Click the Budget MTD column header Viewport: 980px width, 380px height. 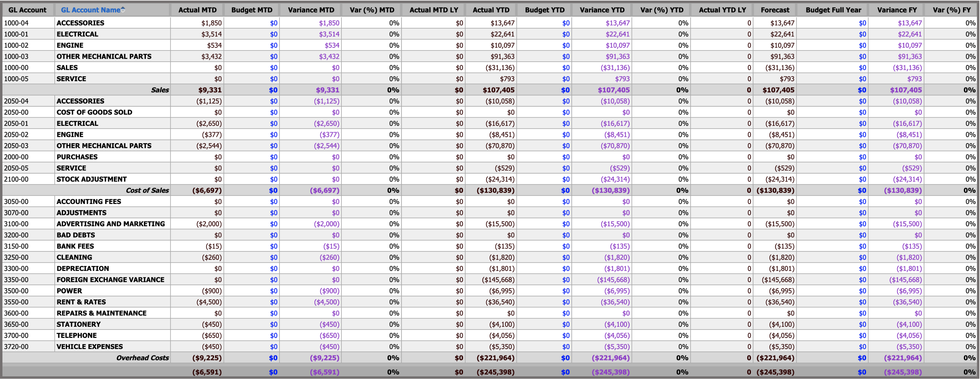(252, 10)
